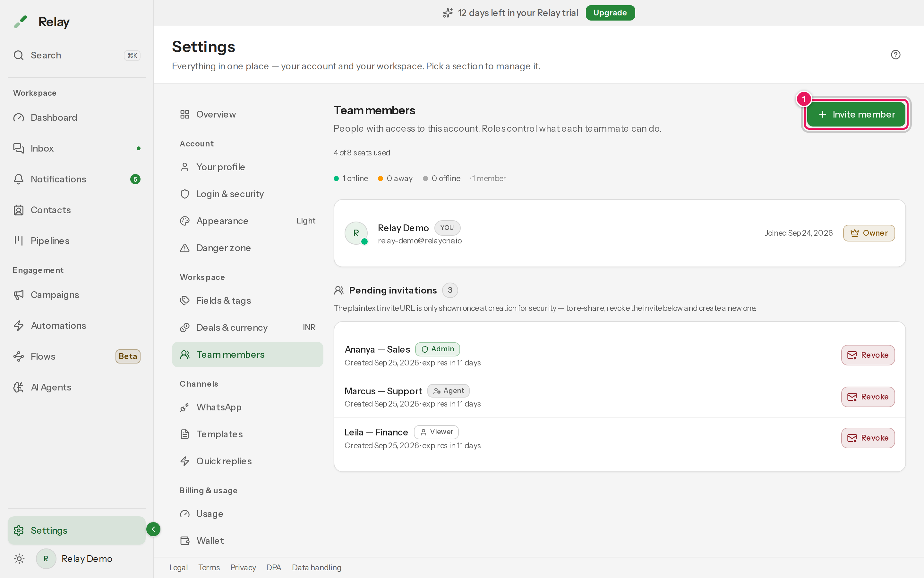
Task: Click the Relay logo icon
Action: pos(21,22)
